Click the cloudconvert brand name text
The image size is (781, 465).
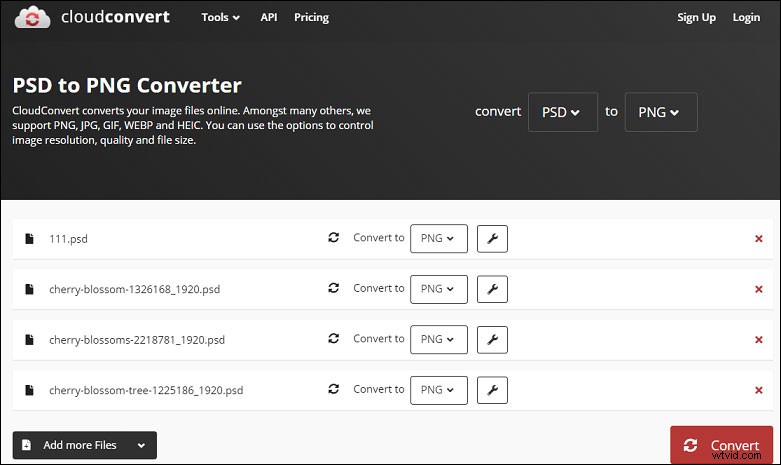pos(116,17)
